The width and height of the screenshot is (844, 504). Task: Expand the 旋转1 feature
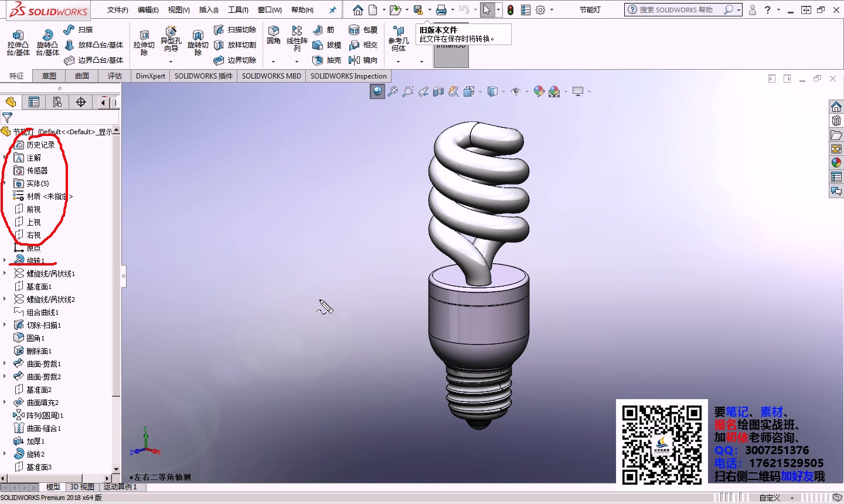tap(5, 260)
